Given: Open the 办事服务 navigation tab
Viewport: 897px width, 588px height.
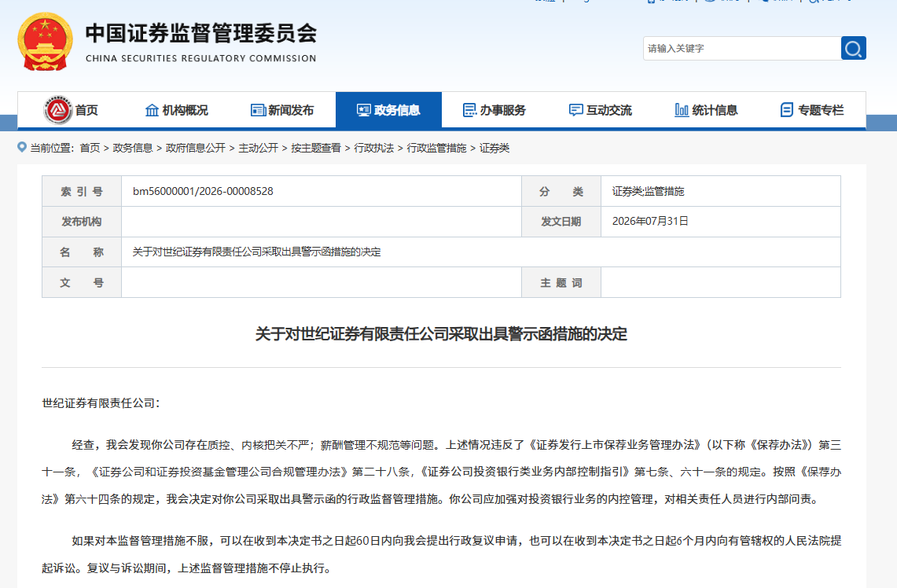Looking at the screenshot, I should (494, 110).
